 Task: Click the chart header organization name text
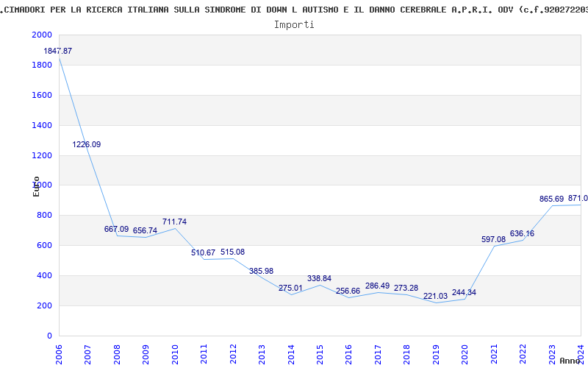pos(294,10)
